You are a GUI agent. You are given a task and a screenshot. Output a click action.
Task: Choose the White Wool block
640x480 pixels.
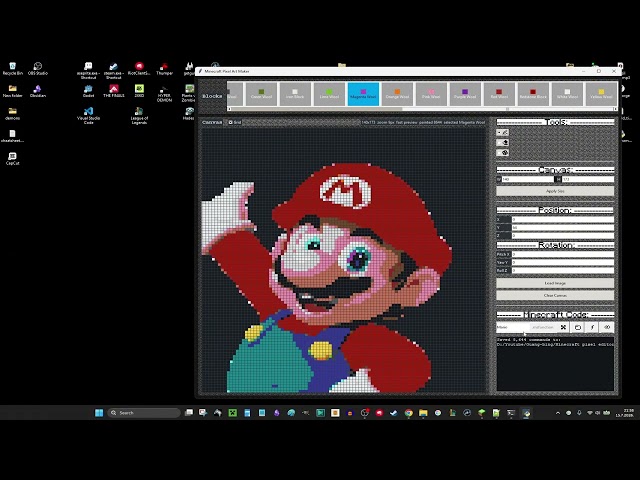click(567, 94)
